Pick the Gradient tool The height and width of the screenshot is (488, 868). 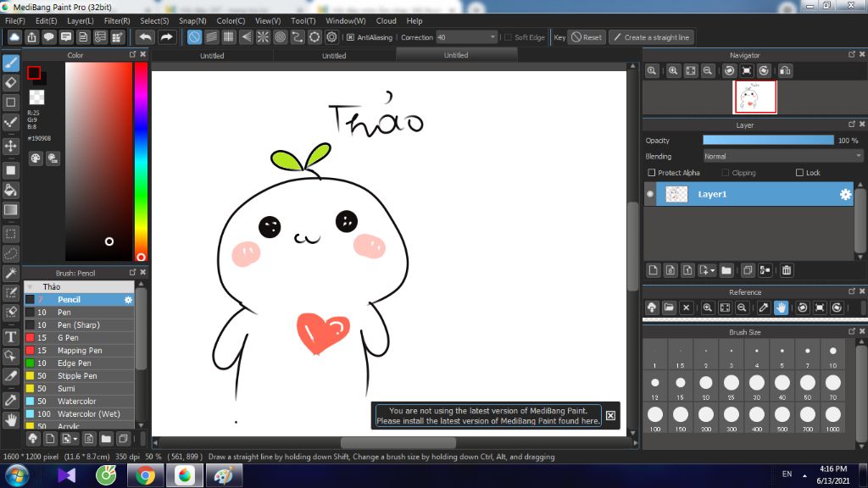[x=11, y=210]
